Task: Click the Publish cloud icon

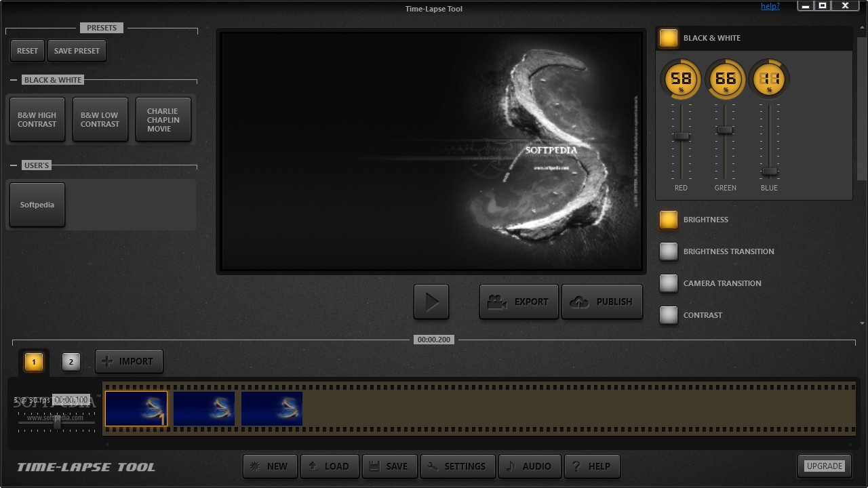Action: (x=579, y=302)
